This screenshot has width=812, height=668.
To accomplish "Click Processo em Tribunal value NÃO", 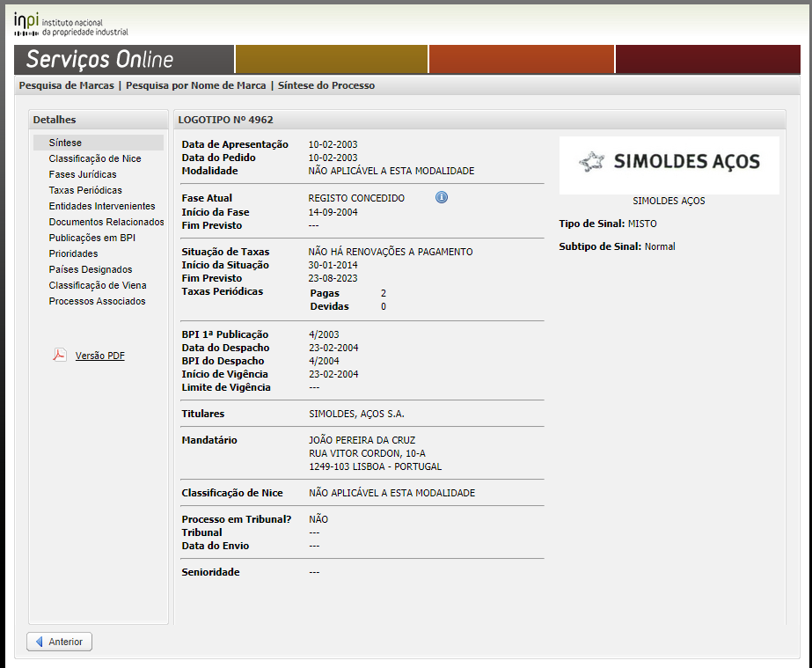I will [318, 519].
